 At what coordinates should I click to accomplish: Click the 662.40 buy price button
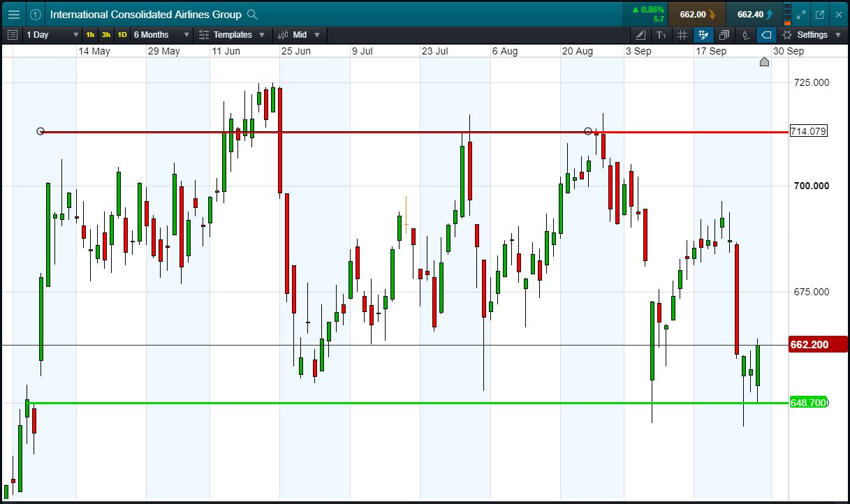point(754,14)
